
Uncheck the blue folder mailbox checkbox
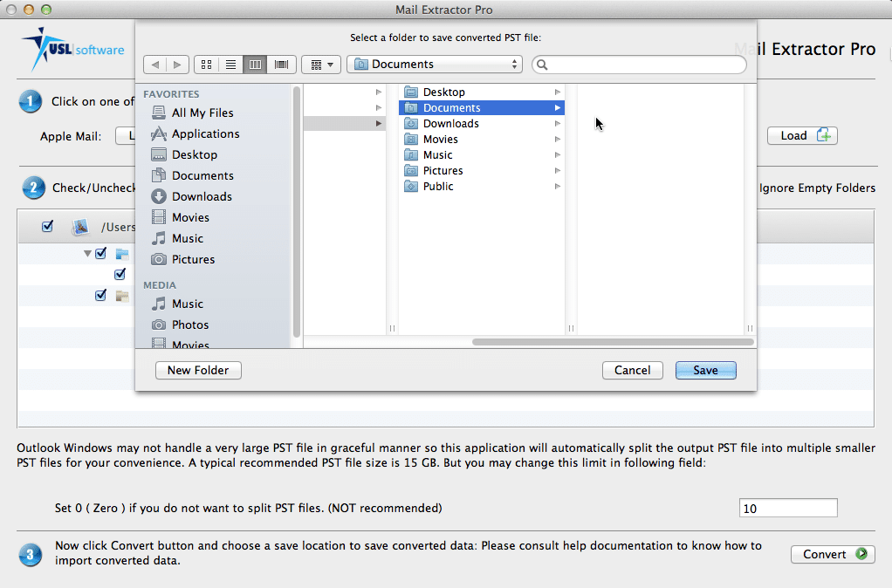point(100,253)
